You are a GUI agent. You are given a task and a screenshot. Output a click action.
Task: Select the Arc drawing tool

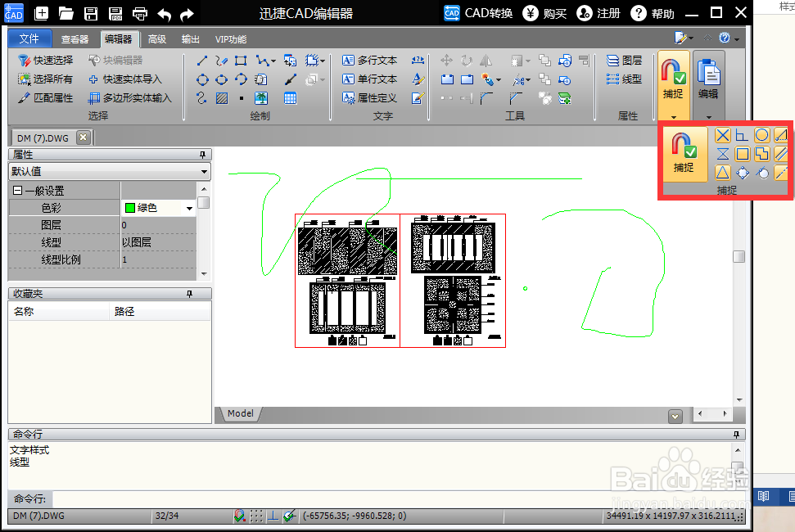coord(241,79)
